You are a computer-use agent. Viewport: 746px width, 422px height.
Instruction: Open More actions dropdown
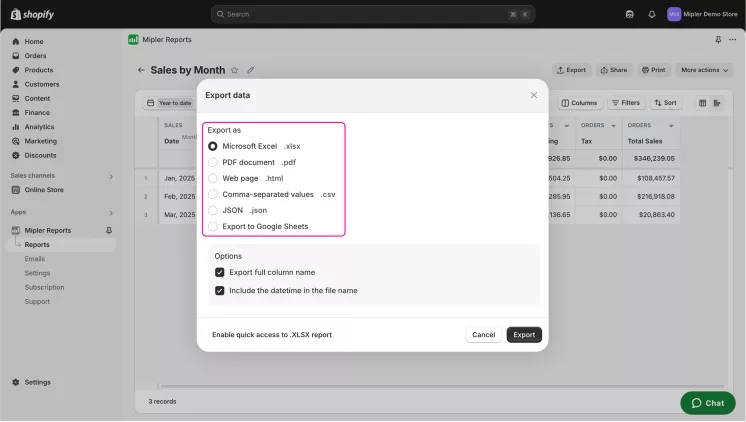pyautogui.click(x=705, y=70)
